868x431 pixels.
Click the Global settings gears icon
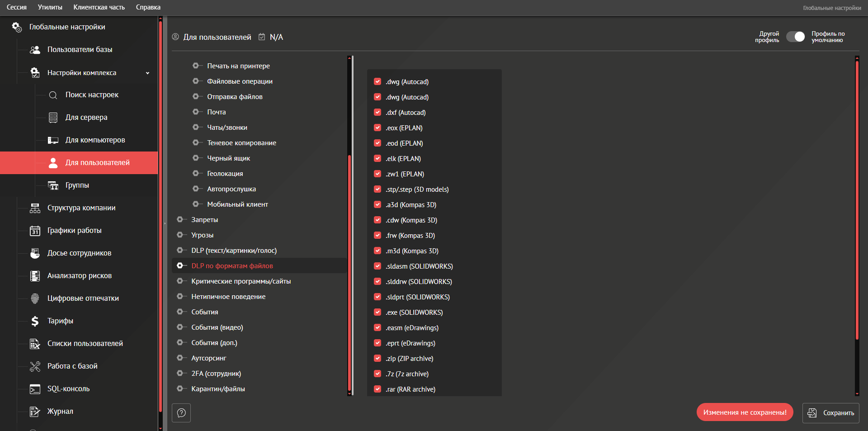tap(17, 27)
